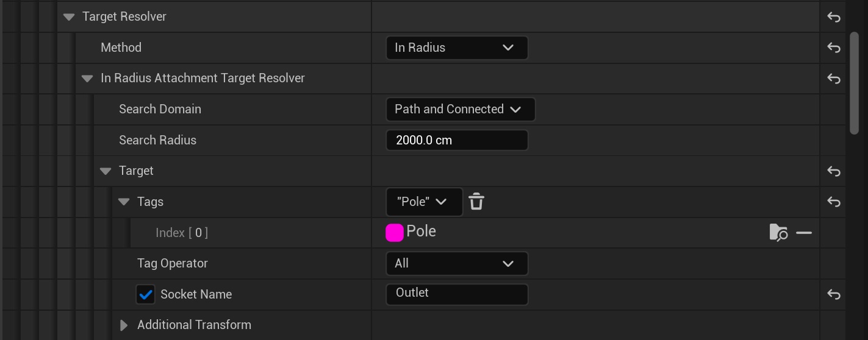Delete all tags with trash icon

point(476,202)
